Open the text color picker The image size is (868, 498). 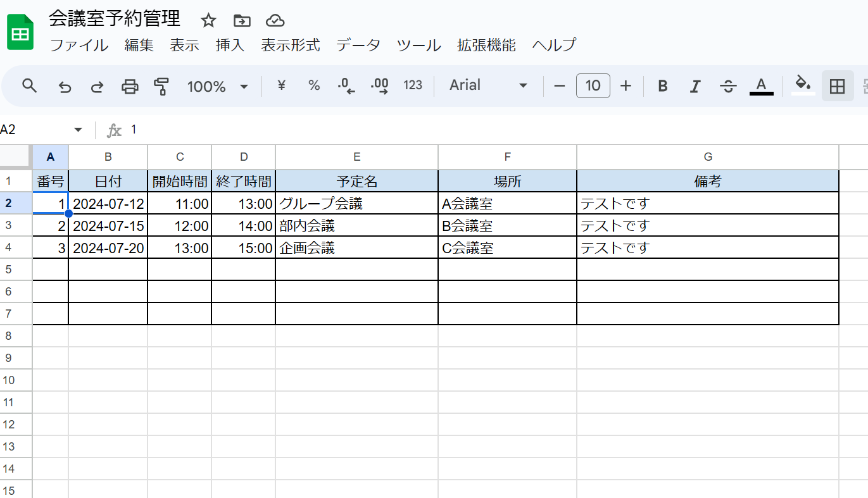tap(762, 86)
